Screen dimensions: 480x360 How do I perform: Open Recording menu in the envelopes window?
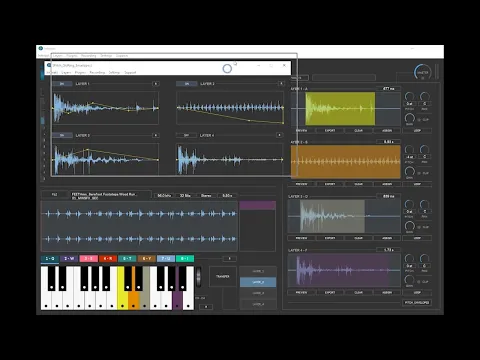pyautogui.click(x=97, y=72)
